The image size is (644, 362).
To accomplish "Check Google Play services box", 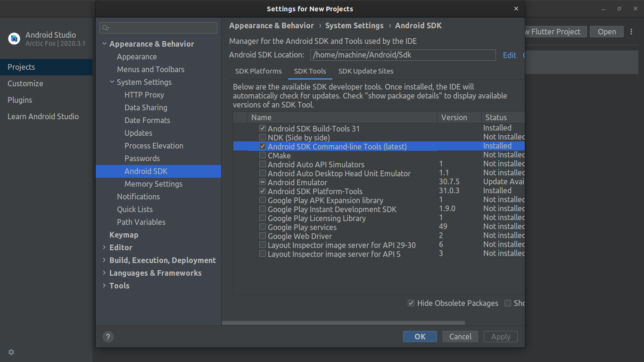I will pyautogui.click(x=263, y=227).
